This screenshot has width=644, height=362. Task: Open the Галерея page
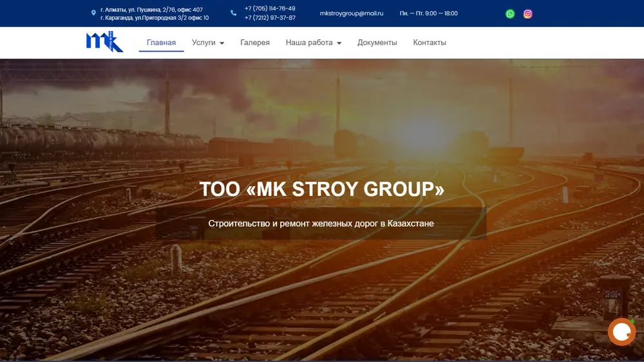255,43
